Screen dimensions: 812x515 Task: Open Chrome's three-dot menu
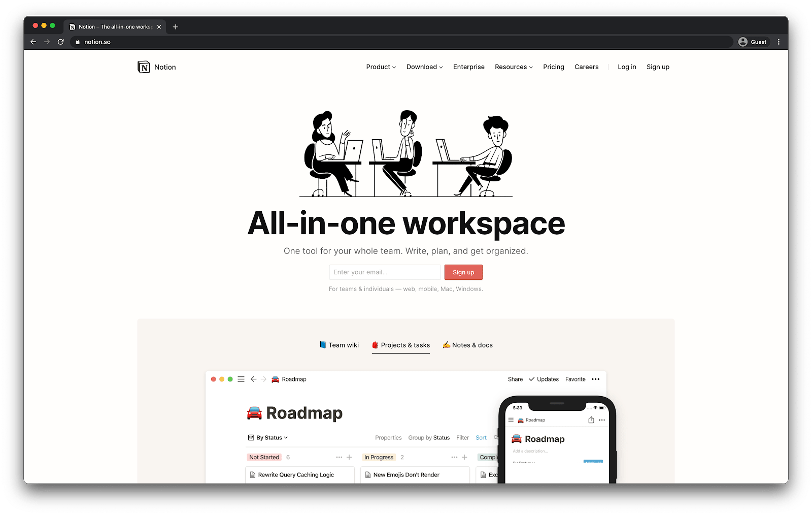coord(779,42)
